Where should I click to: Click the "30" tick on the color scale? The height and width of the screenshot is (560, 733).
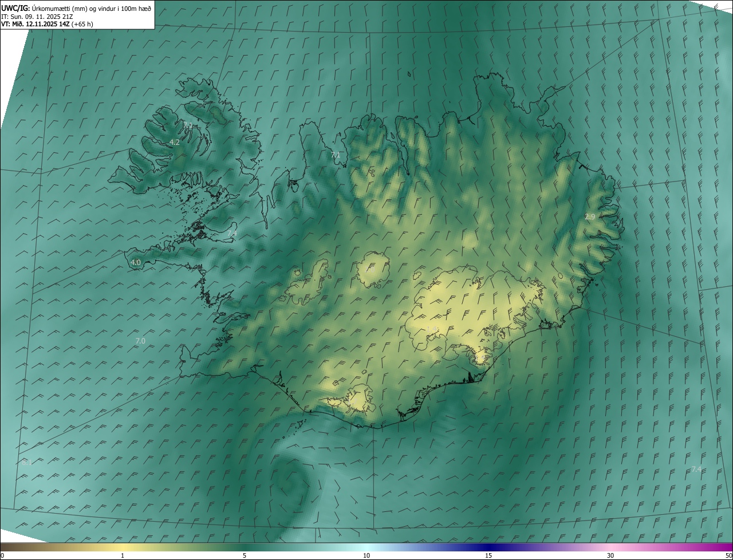click(x=610, y=555)
